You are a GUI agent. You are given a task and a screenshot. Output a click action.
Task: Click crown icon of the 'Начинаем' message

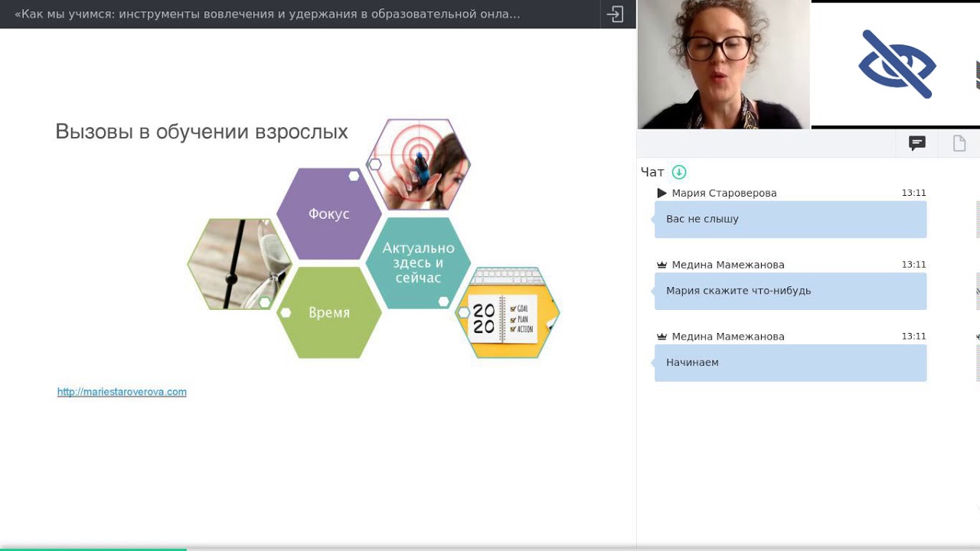pyautogui.click(x=662, y=337)
